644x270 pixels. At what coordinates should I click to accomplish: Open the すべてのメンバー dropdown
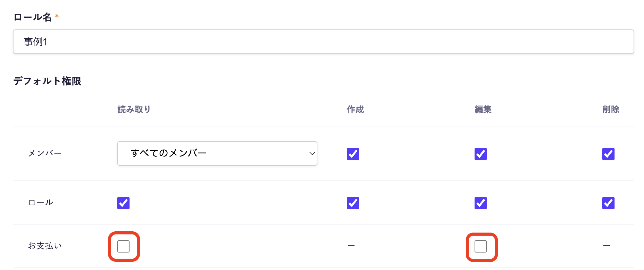coord(217,153)
